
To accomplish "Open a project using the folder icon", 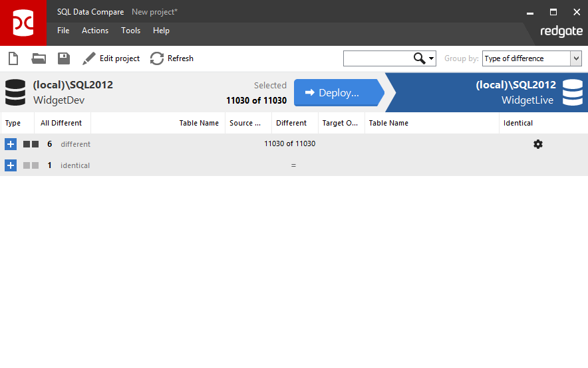I will click(39, 58).
